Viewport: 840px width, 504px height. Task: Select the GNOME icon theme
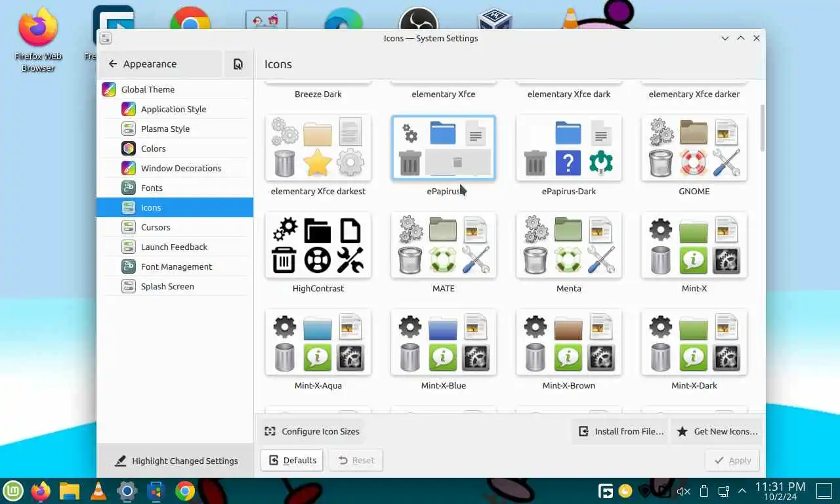(x=694, y=148)
